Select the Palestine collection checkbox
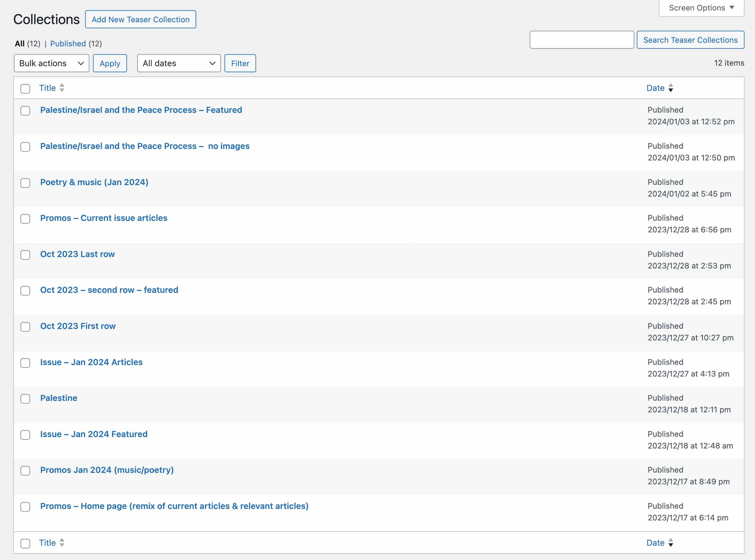 25,399
